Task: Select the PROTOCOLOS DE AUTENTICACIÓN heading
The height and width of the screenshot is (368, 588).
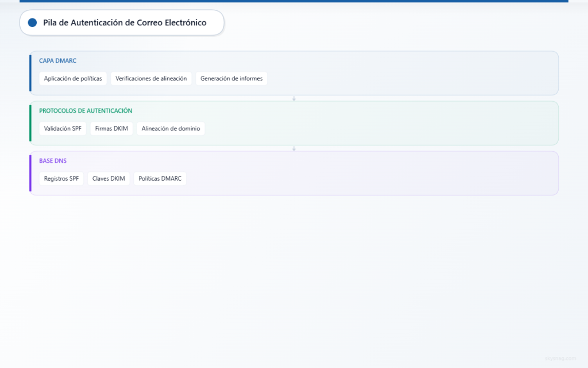Action: click(x=86, y=110)
